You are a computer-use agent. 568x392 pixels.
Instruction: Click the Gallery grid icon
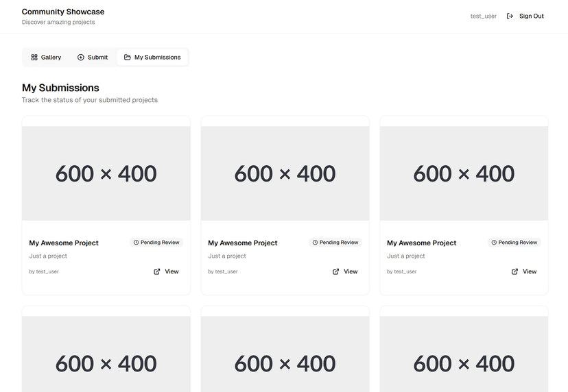34,58
